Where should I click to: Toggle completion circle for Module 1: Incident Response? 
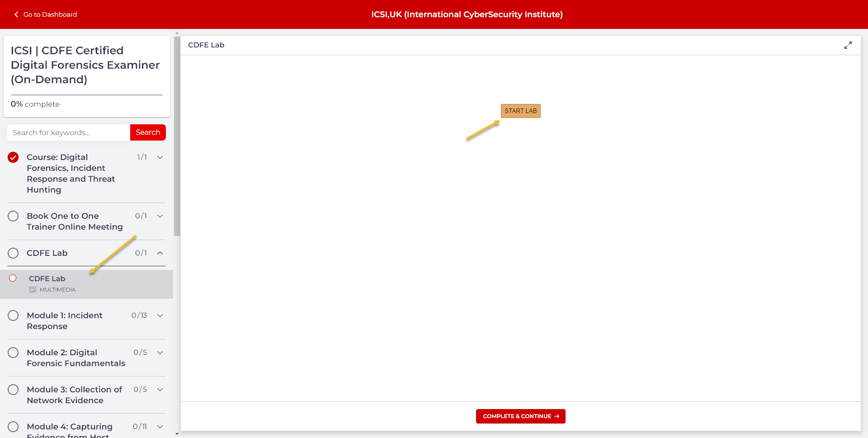[x=13, y=316]
